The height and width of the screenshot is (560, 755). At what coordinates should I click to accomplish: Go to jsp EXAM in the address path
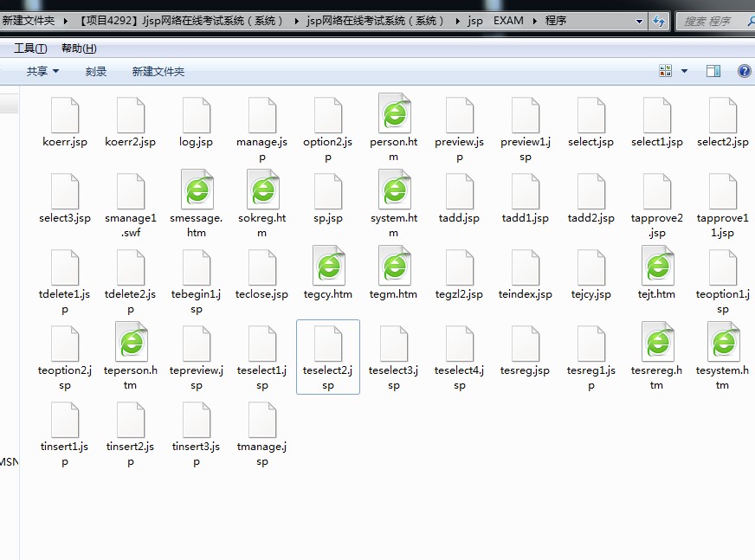point(495,21)
